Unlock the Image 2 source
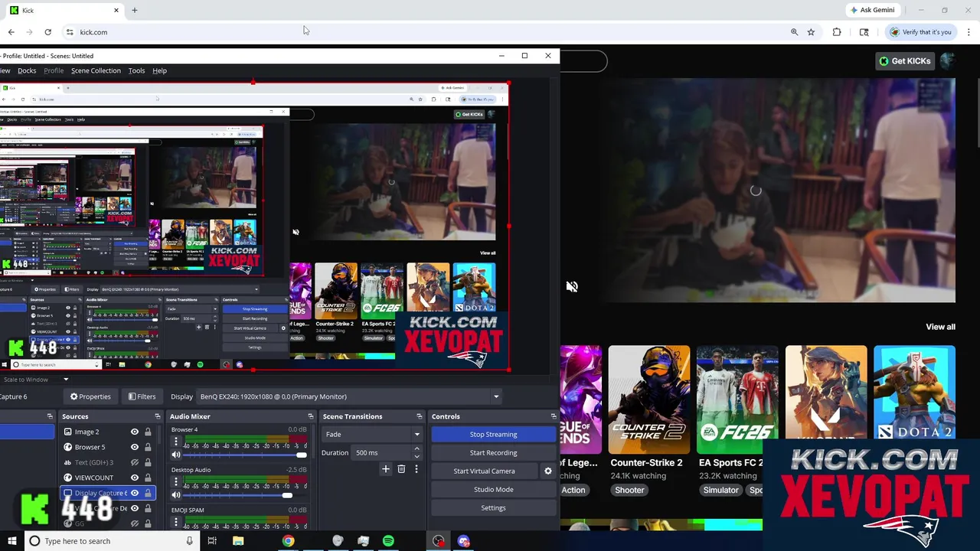Viewport: 980px width, 551px height. click(x=148, y=432)
